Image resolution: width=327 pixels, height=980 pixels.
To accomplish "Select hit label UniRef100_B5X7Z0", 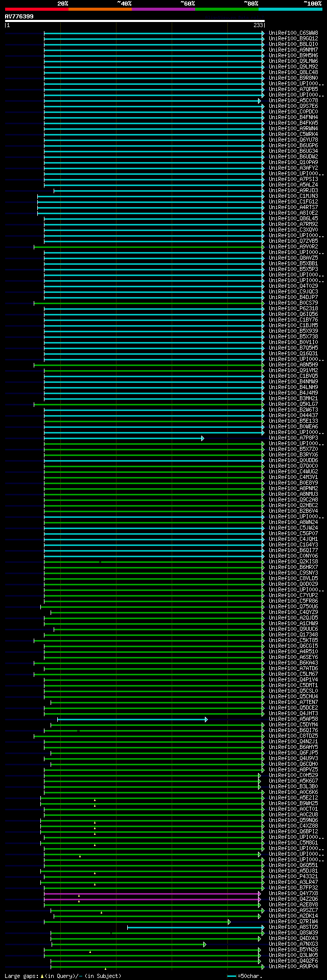I will (293, 449).
